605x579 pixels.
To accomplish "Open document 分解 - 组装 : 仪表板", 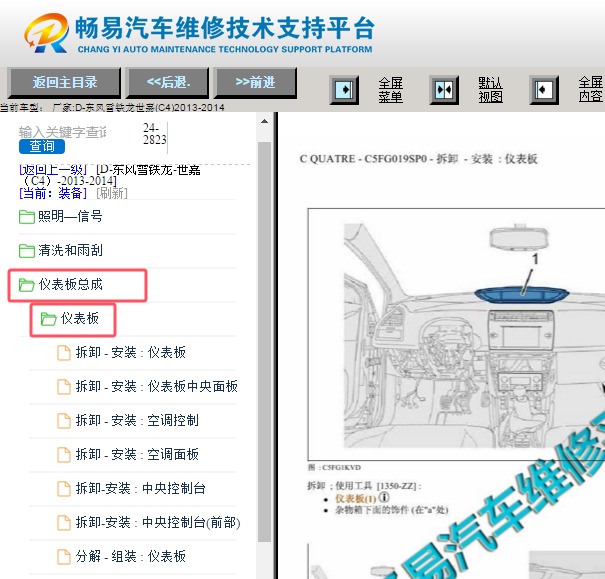I will coord(130,556).
